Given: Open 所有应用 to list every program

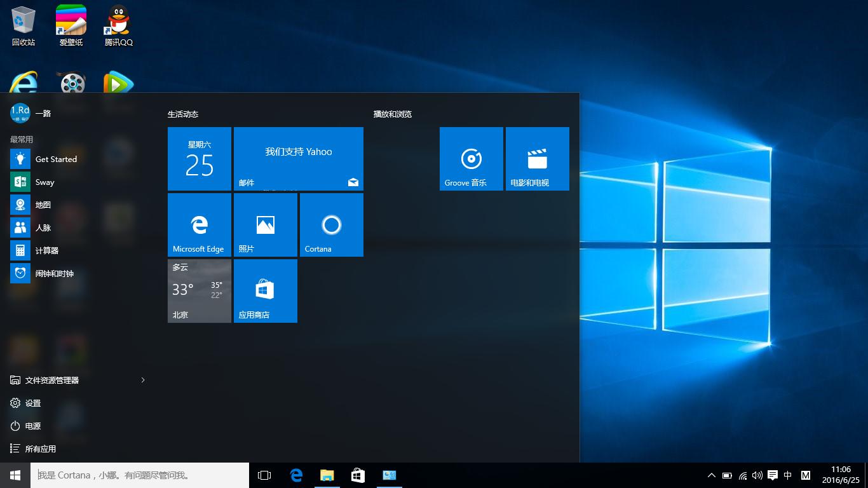Looking at the screenshot, I should pos(43,449).
